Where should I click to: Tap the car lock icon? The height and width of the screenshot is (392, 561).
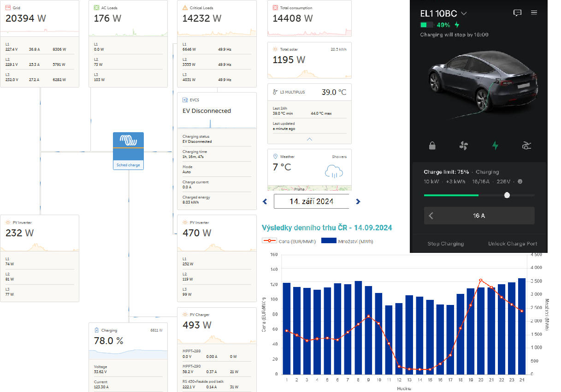[x=432, y=146]
